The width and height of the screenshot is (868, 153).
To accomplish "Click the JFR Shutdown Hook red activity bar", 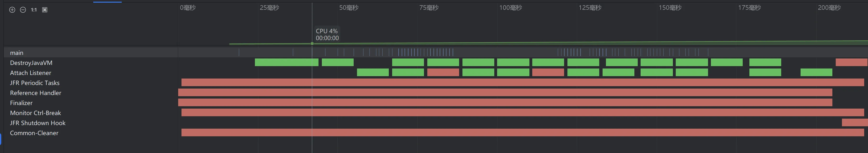I will [x=855, y=123].
